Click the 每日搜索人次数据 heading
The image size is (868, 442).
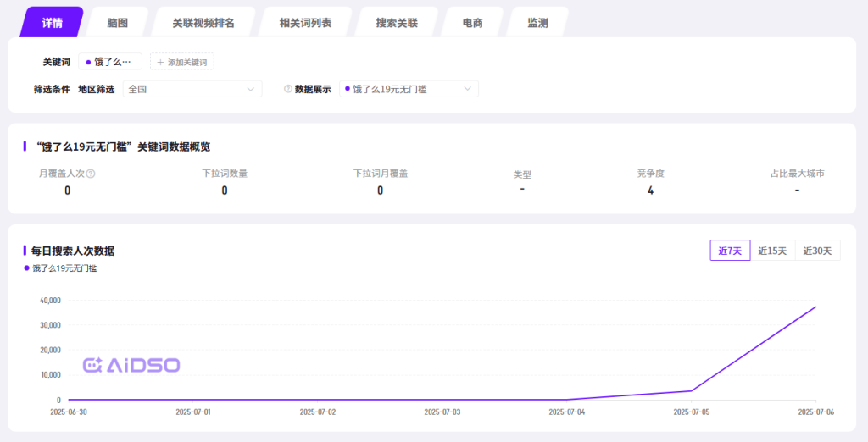[73, 251]
